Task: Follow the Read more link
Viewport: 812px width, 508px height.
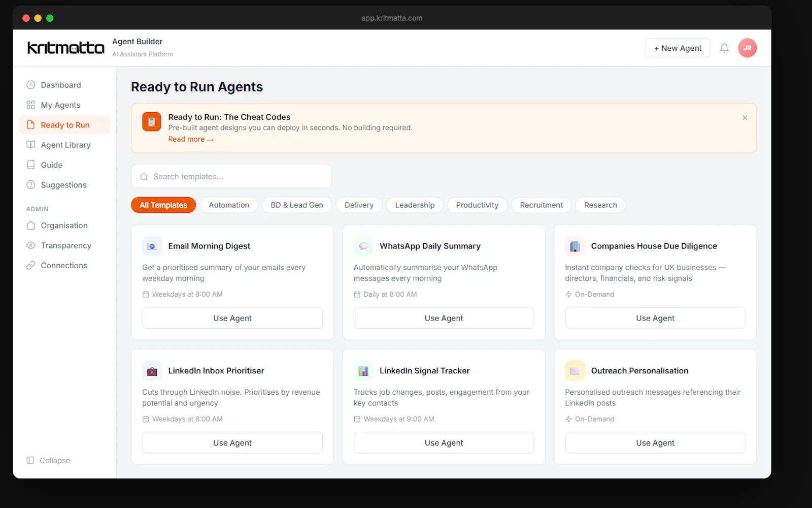Action: (x=190, y=140)
